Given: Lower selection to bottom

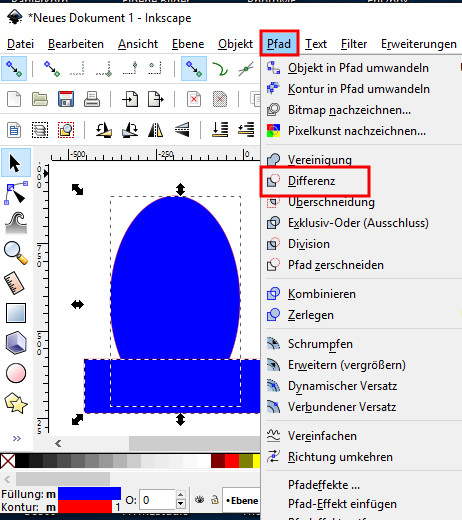Looking at the screenshot, I should click(x=220, y=130).
